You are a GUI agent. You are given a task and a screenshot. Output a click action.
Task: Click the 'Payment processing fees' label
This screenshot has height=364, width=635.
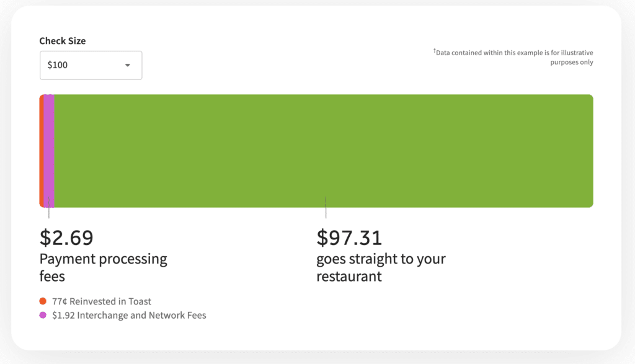103,267
